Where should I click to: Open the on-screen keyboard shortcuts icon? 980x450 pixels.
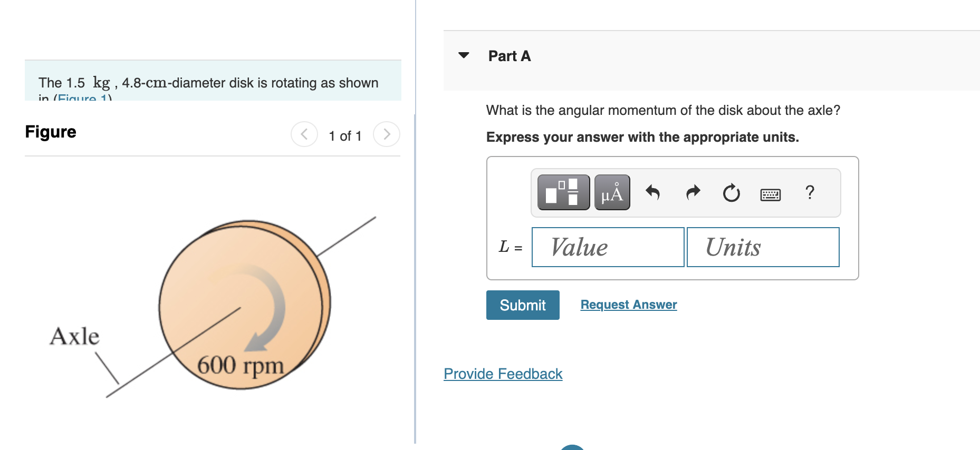pyautogui.click(x=770, y=194)
